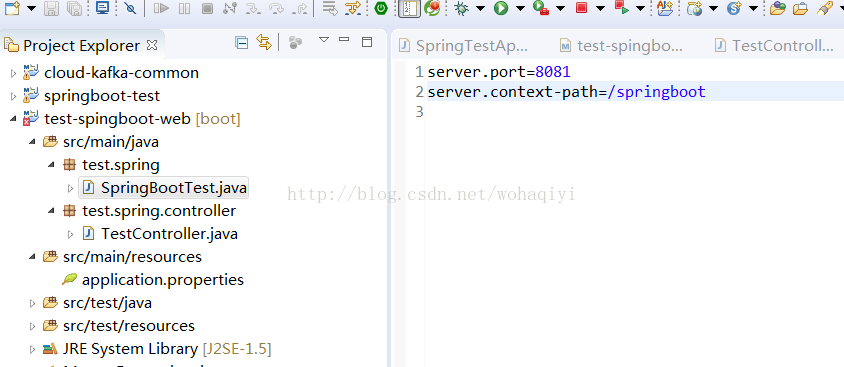Screen dimensions: 844x367
Task: Toggle Skip All Breakpoints
Action: click(130, 8)
